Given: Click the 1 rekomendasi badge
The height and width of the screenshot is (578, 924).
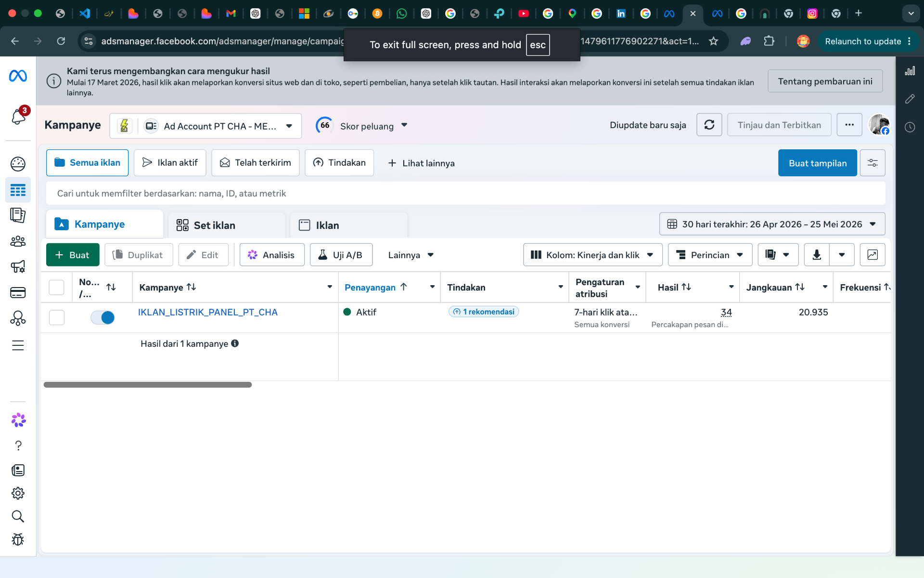Looking at the screenshot, I should pos(484,312).
